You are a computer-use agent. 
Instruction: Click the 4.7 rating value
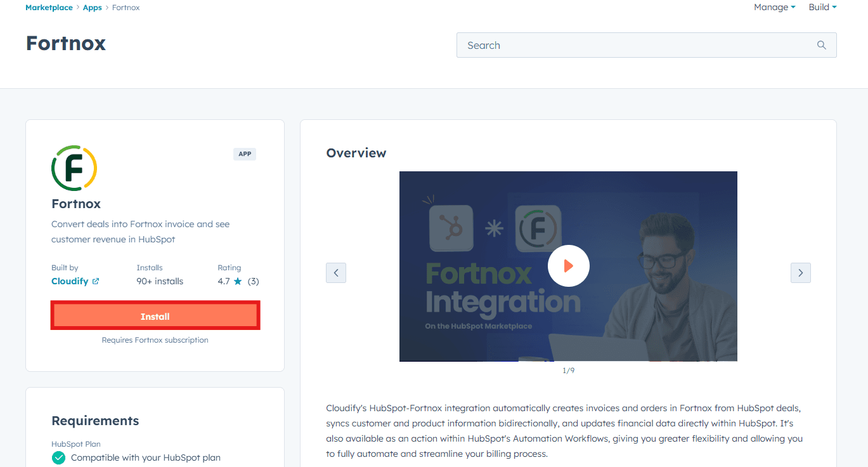pos(224,281)
